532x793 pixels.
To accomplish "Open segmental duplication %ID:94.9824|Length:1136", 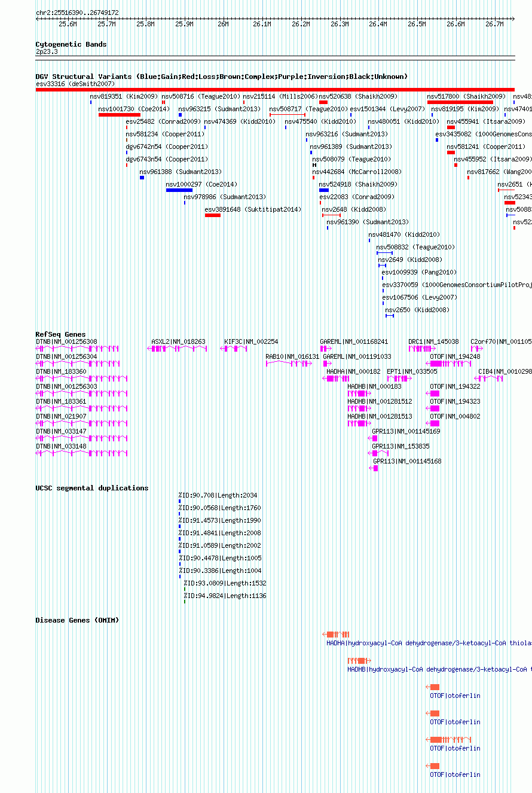I will tap(225, 596).
